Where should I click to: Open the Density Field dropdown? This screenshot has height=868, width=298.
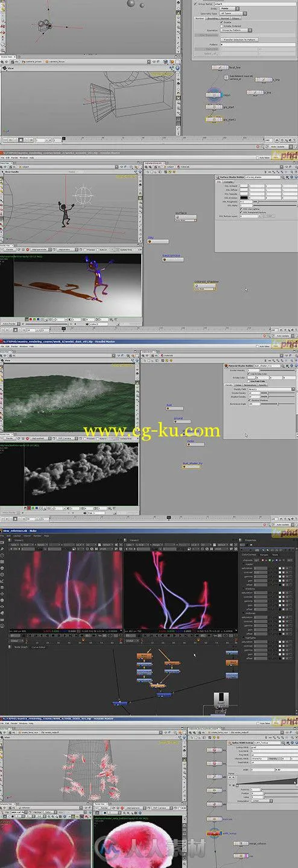click(271, 389)
